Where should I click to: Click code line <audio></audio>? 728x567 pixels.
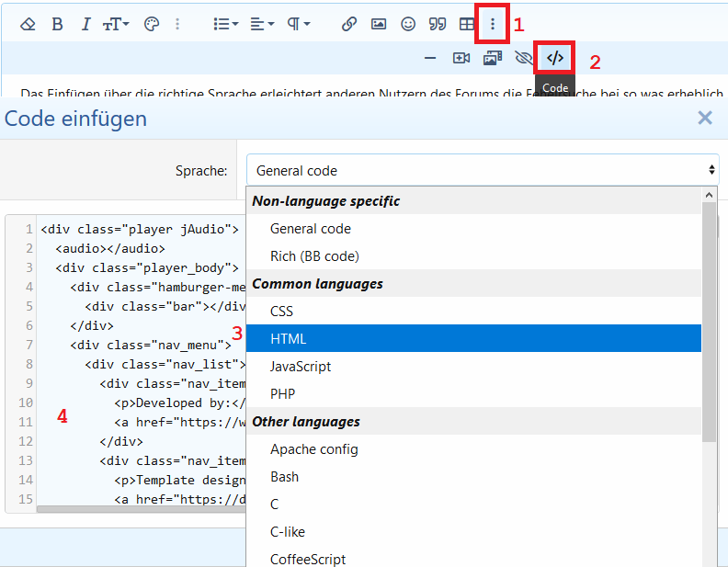[x=110, y=248]
